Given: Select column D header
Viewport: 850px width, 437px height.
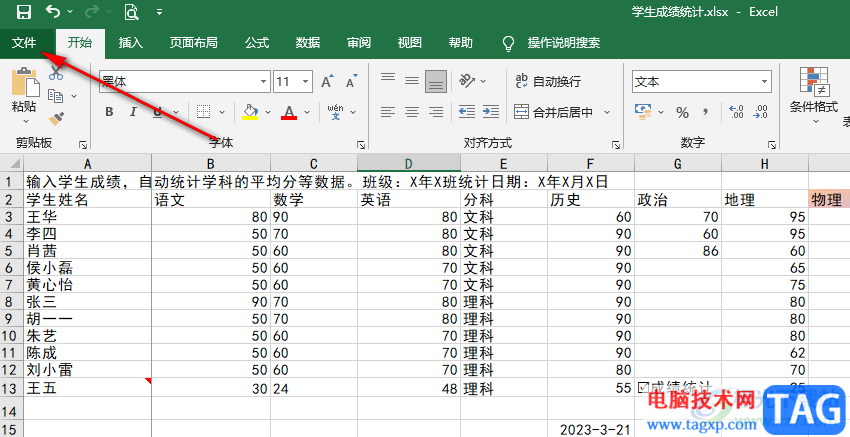Looking at the screenshot, I should pyautogui.click(x=409, y=163).
